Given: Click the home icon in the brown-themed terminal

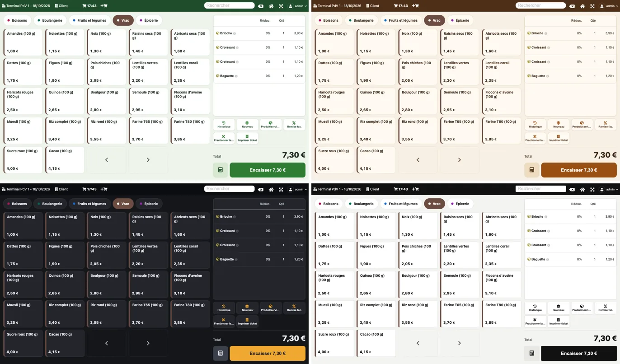Looking at the screenshot, I should click(x=582, y=6).
